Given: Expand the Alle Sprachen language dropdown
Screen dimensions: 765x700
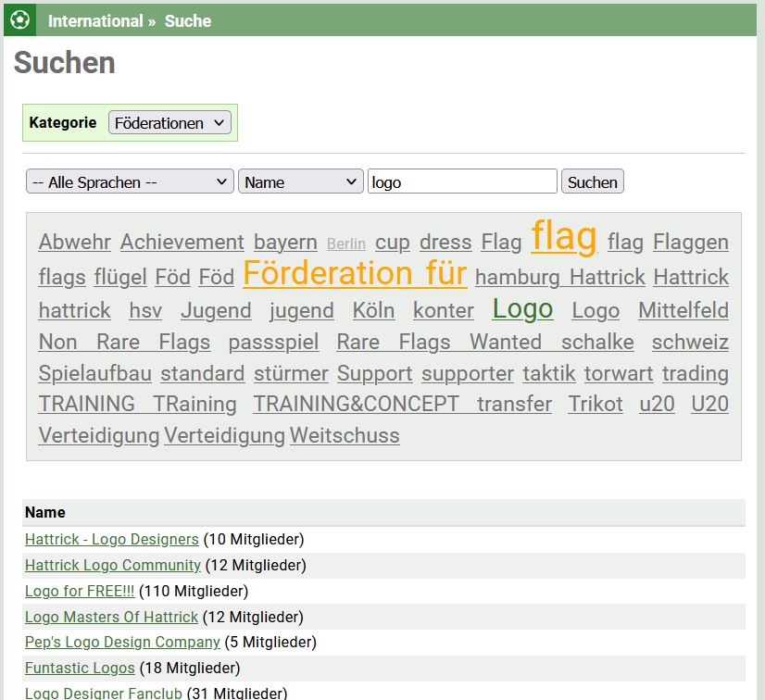Looking at the screenshot, I should 130,182.
